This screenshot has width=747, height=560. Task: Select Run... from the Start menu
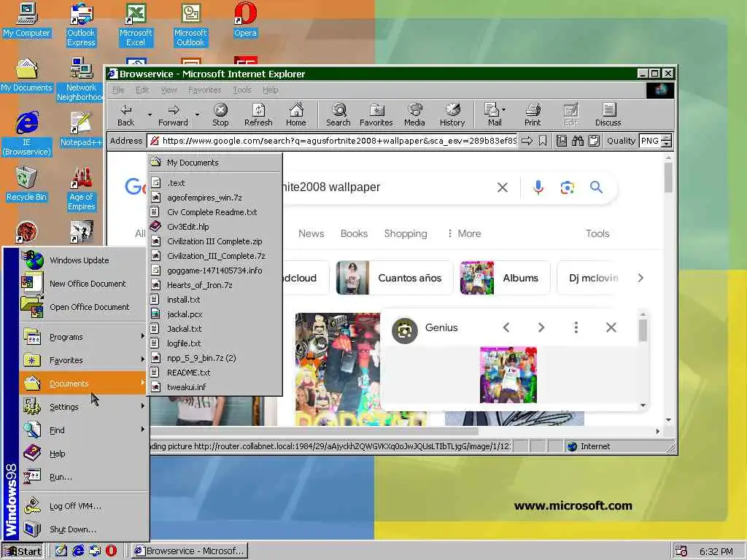coord(83,477)
